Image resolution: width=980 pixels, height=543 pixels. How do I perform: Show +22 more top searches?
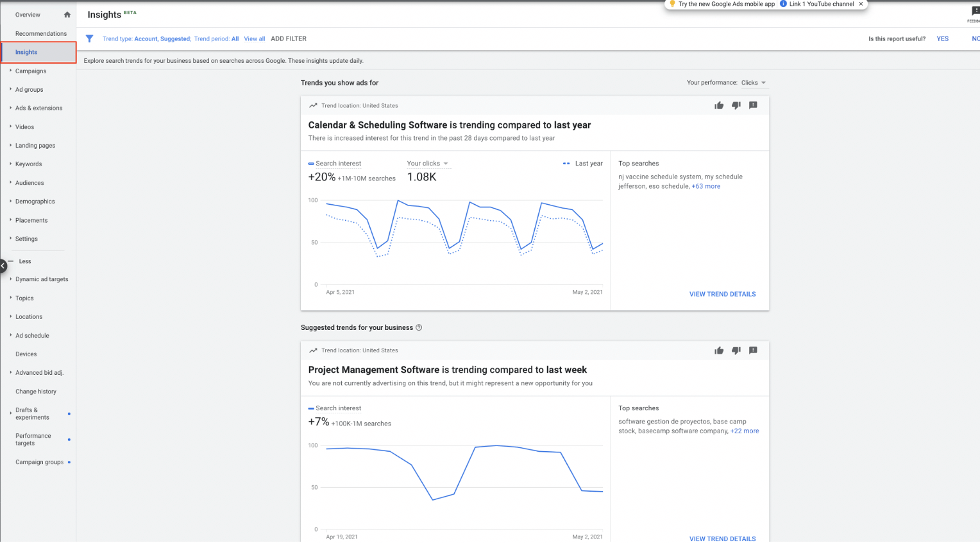745,431
